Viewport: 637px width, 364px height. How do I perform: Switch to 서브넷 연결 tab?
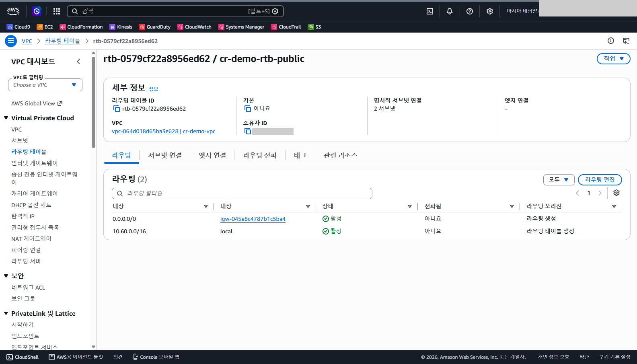tap(165, 155)
